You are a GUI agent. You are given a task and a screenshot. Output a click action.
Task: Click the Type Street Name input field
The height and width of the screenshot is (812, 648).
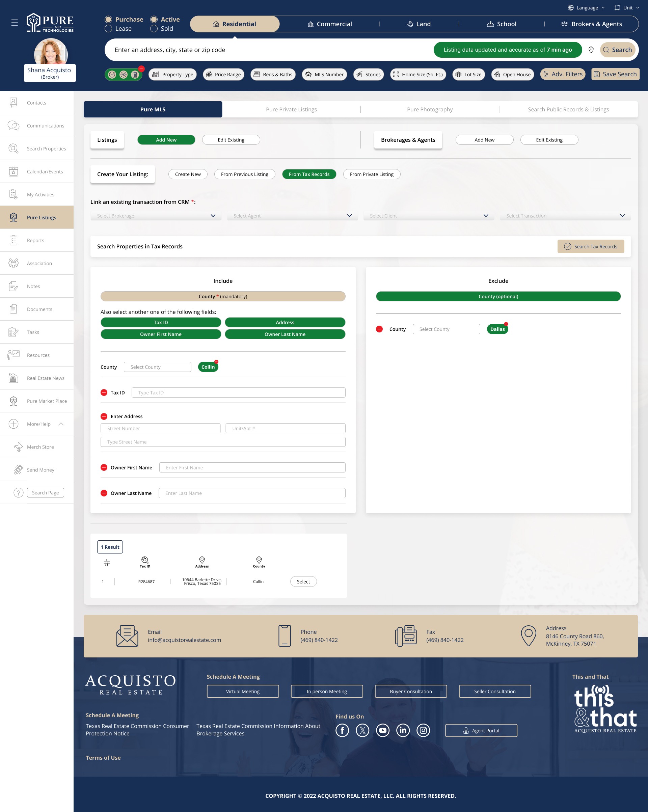point(223,442)
